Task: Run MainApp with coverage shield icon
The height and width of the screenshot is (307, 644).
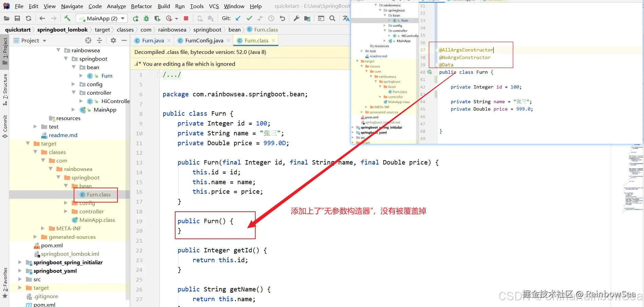Action: point(157,18)
